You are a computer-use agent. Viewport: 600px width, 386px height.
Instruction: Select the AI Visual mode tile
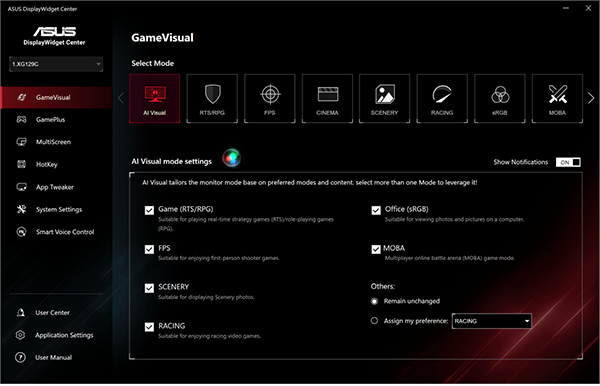pyautogui.click(x=155, y=98)
